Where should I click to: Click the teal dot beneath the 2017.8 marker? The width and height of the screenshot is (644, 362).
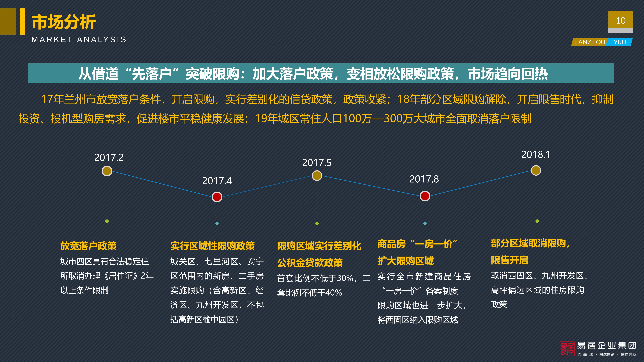(x=425, y=223)
